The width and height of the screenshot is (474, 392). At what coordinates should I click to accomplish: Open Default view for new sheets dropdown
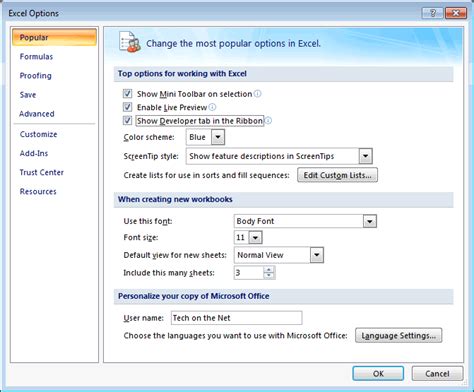click(317, 255)
